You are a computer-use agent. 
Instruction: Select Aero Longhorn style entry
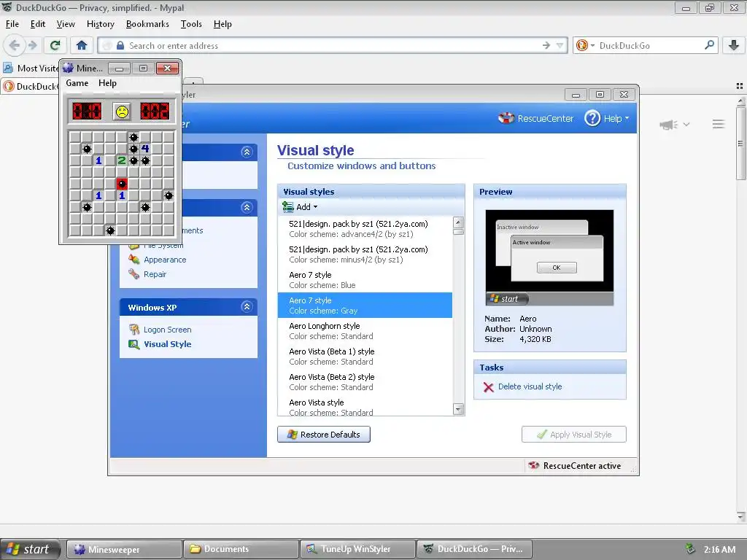(x=365, y=331)
